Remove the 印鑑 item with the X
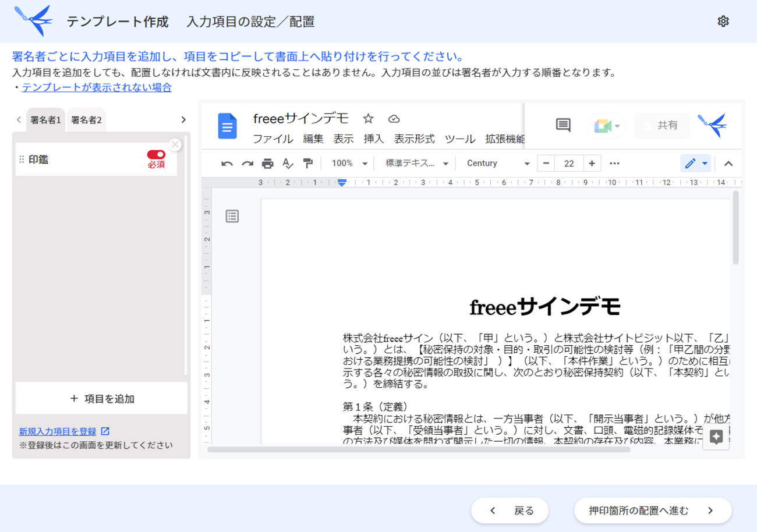Screen dimensions: 757x532 (175, 144)
